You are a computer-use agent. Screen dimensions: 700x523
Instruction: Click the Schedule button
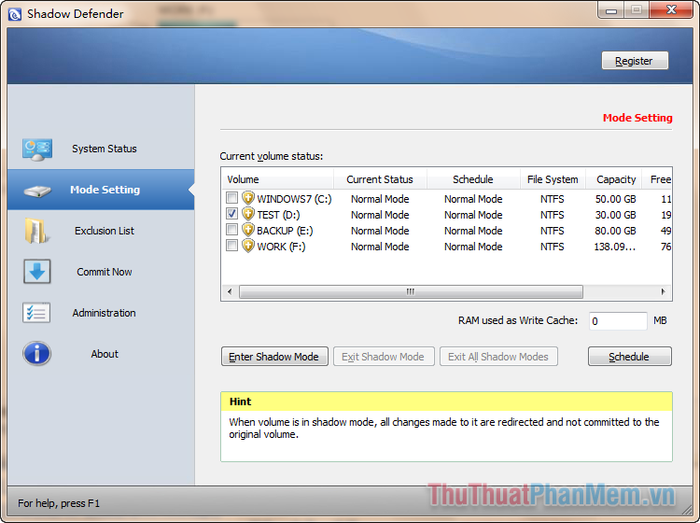(x=629, y=357)
